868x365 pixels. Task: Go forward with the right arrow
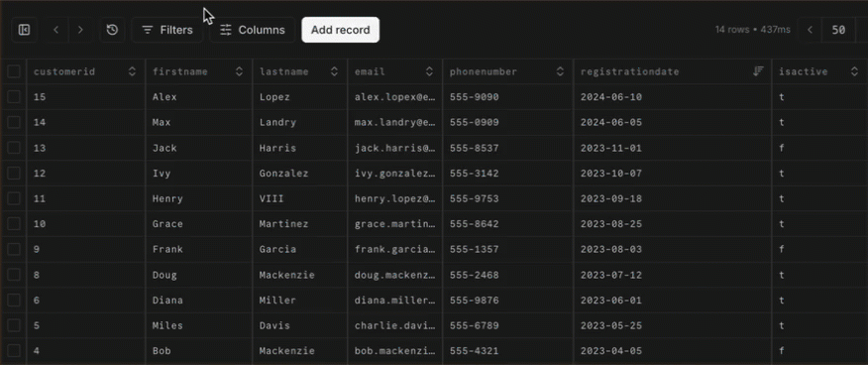(81, 30)
